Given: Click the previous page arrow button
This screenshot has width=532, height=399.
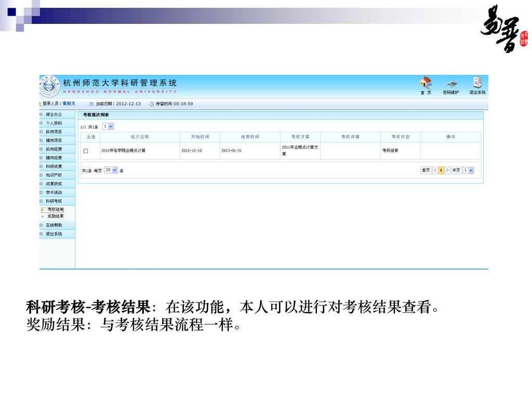Looking at the screenshot, I should (435, 170).
